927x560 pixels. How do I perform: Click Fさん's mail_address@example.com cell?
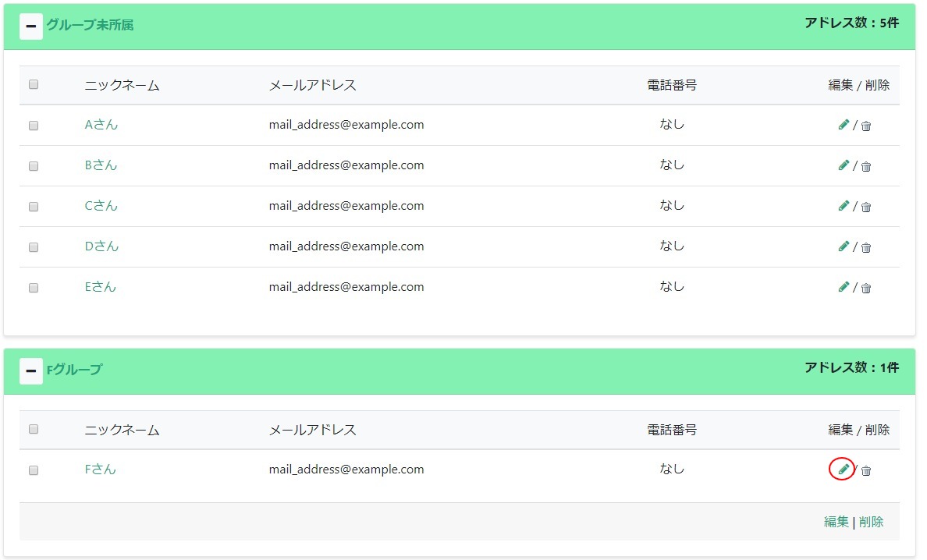pyautogui.click(x=346, y=470)
